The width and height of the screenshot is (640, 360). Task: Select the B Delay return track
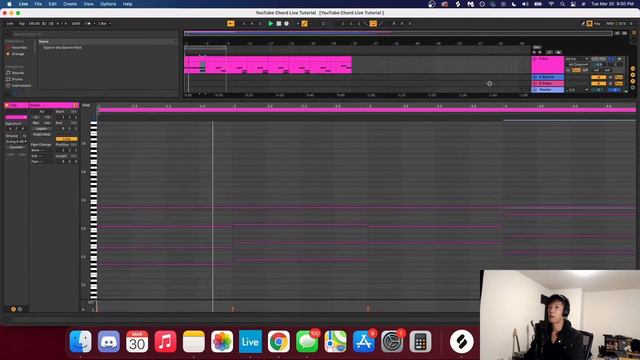point(547,83)
